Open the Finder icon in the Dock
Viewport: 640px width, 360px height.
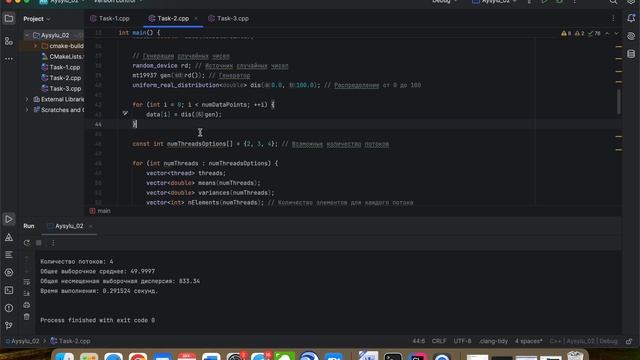tap(64, 356)
